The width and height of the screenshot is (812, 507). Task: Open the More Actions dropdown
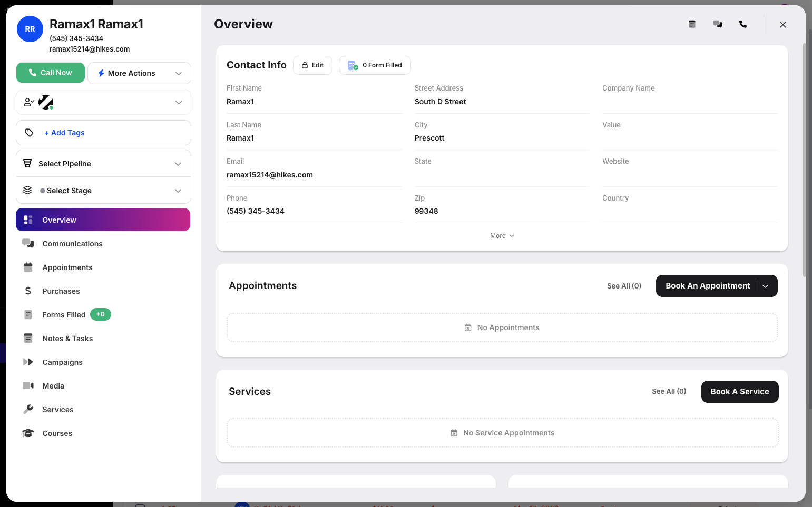coord(139,73)
